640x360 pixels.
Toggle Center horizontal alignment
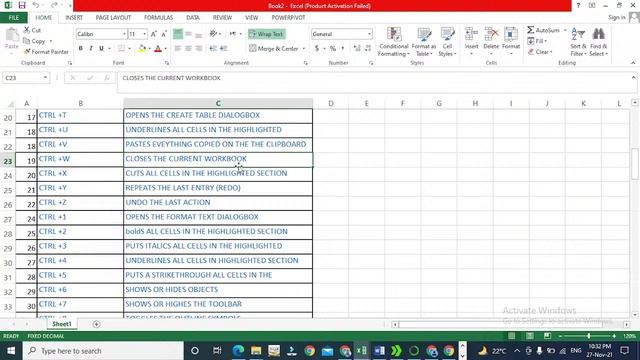pyautogui.click(x=188, y=48)
